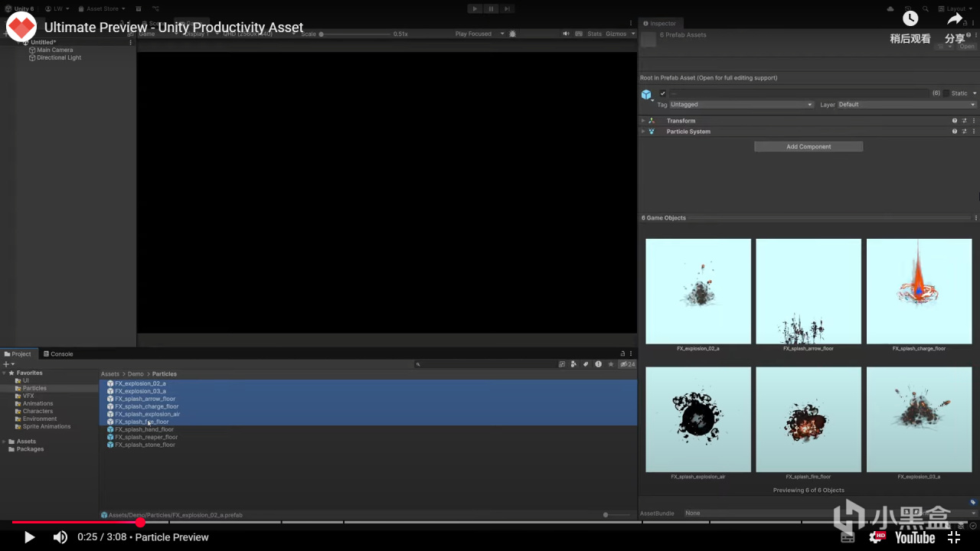Screen dimensions: 980x551
Task: Play the YouTube video
Action: pyautogui.click(x=29, y=537)
